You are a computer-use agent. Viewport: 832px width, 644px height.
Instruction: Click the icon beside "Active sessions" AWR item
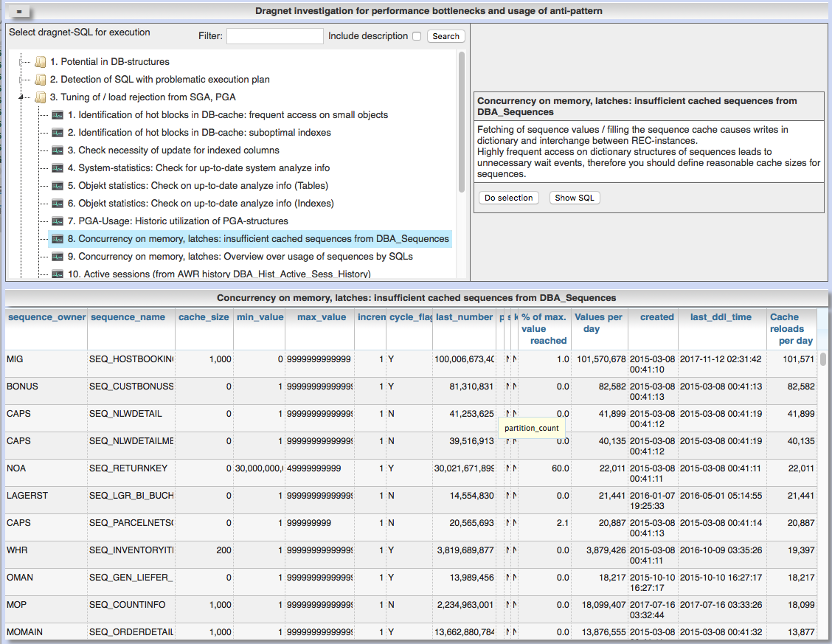(x=57, y=274)
